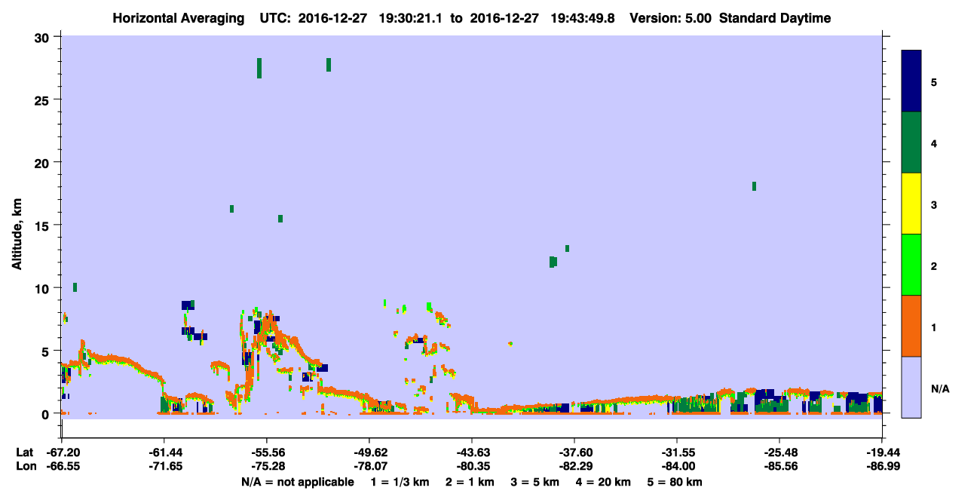The height and width of the screenshot is (503, 980).
Task: Click the '5 = 80 km' legend entry
Action: [x=675, y=482]
